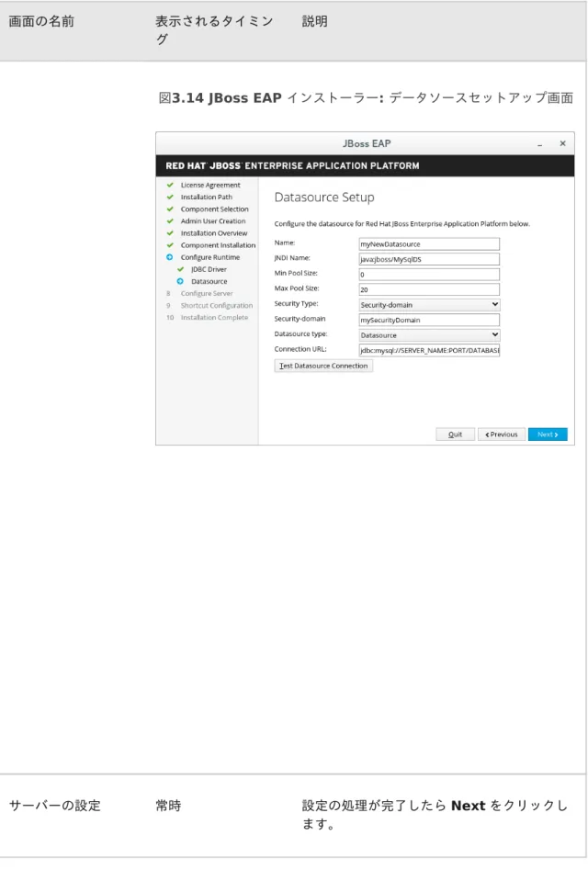
Task: Click the Datasource Setup heading
Action: coord(324,198)
